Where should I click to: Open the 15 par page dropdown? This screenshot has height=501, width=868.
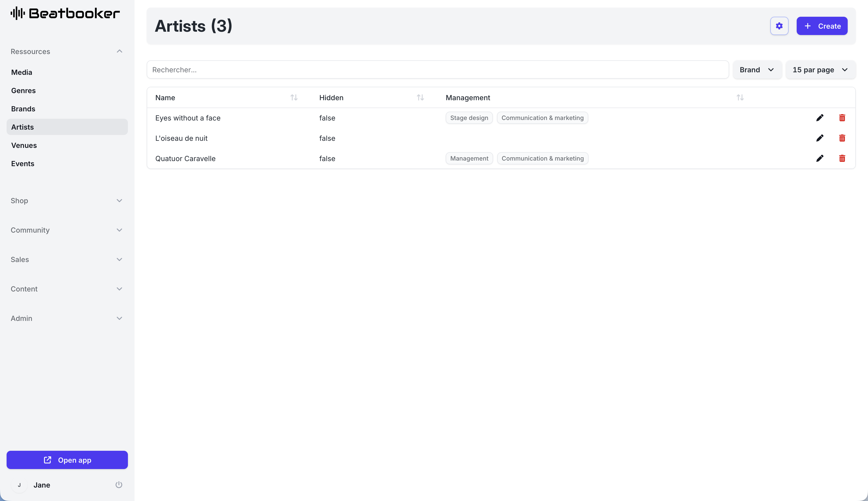820,70
